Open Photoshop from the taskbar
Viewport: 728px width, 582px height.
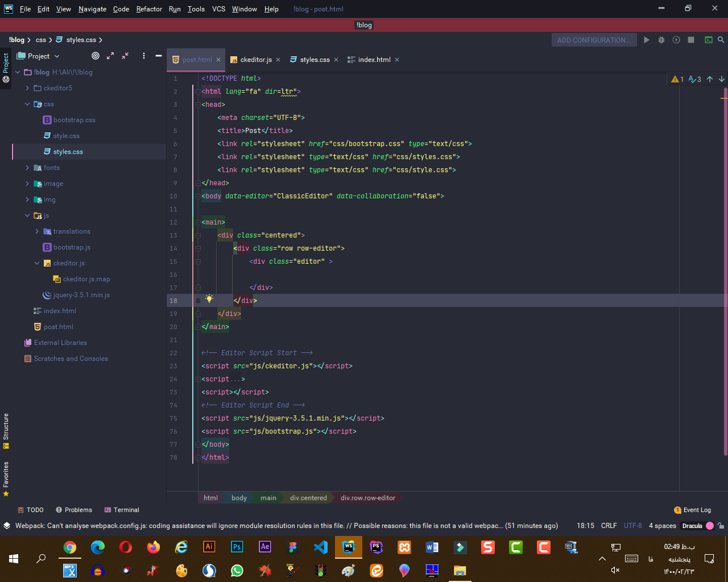click(x=237, y=547)
